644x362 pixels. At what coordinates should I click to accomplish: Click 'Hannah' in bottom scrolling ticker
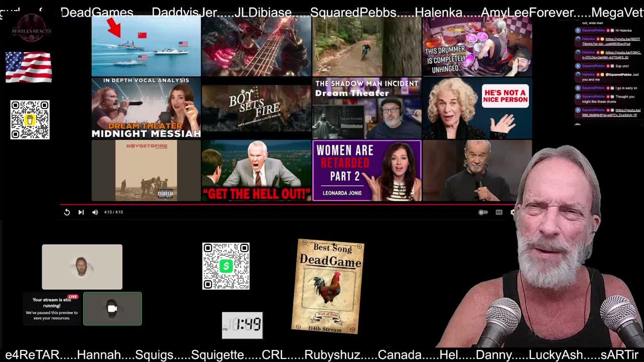pyautogui.click(x=98, y=355)
